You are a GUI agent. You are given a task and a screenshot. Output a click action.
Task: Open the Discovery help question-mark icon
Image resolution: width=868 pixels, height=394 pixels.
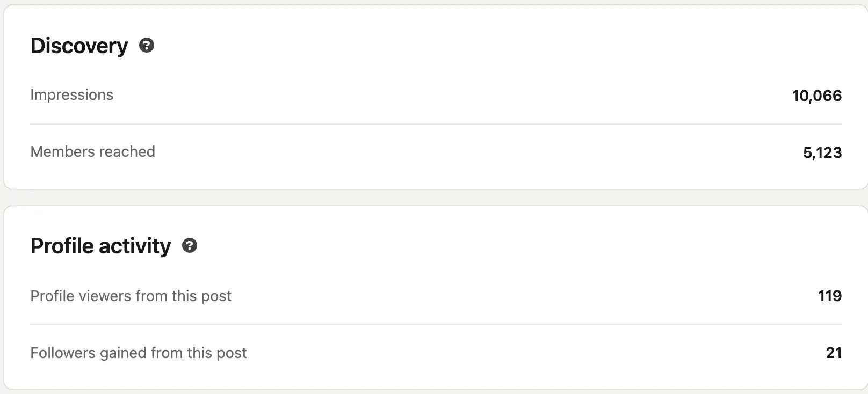tap(147, 46)
